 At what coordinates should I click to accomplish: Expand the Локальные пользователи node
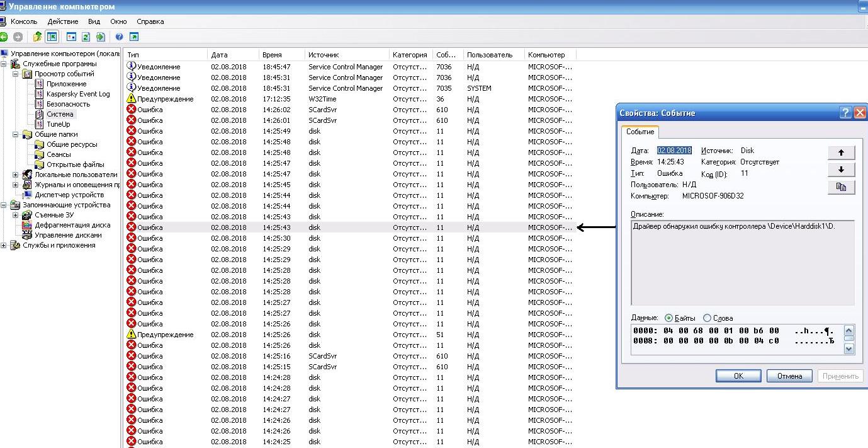click(16, 175)
